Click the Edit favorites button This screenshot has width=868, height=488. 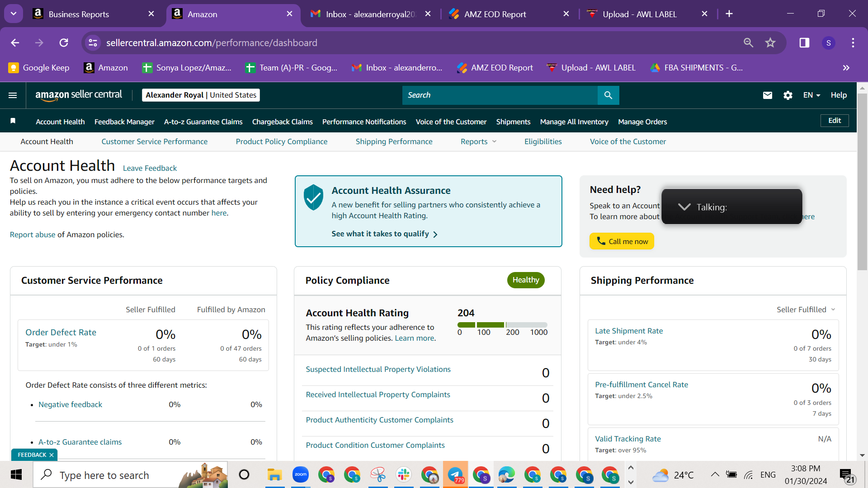click(x=835, y=121)
